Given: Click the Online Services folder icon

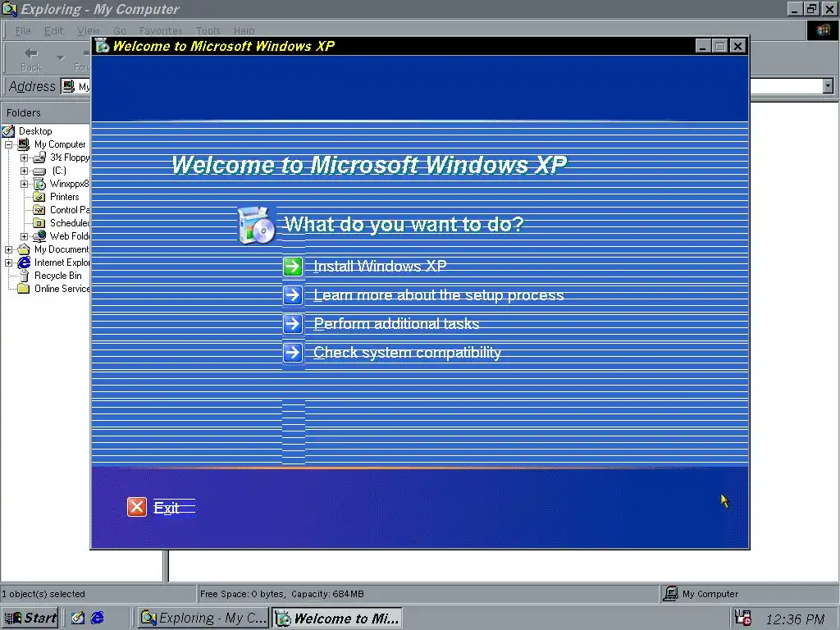Looking at the screenshot, I should coord(24,289).
